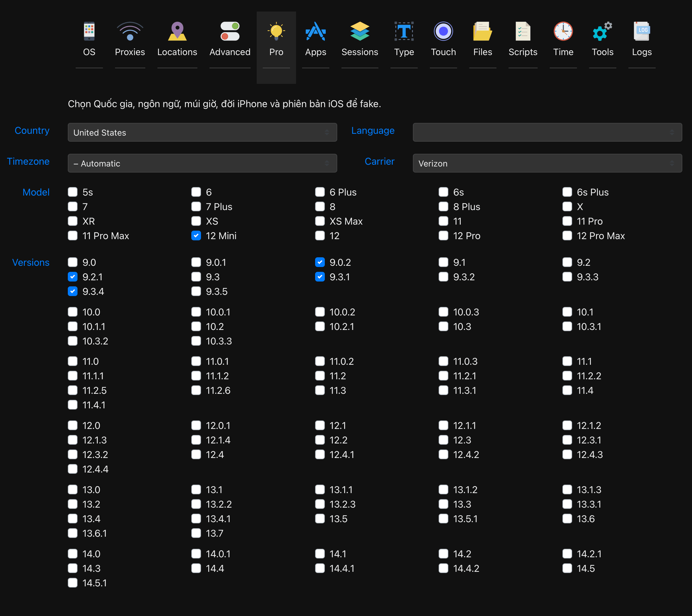Viewport: 692px width, 616px height.
Task: Switch to the Sessions tab label
Action: click(x=360, y=52)
